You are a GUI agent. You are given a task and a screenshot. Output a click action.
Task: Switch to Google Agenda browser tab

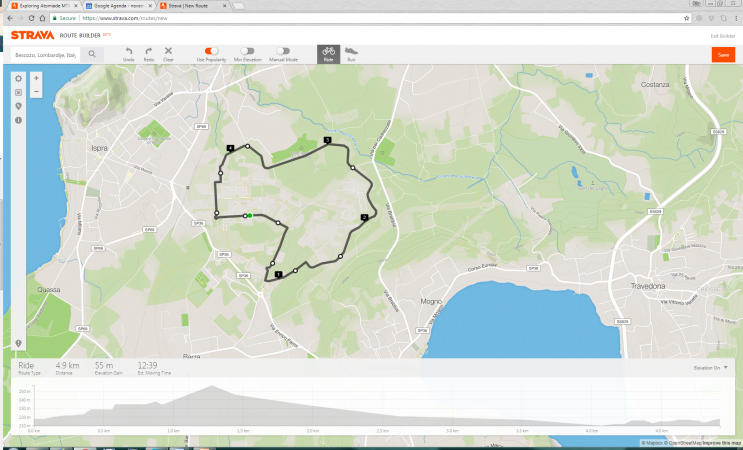pyautogui.click(x=120, y=6)
